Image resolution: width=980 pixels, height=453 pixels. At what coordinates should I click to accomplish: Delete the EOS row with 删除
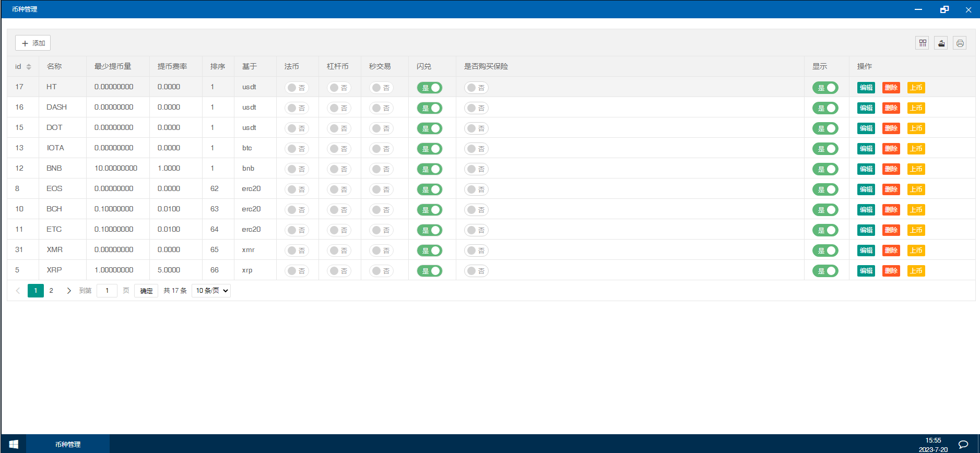tap(891, 189)
